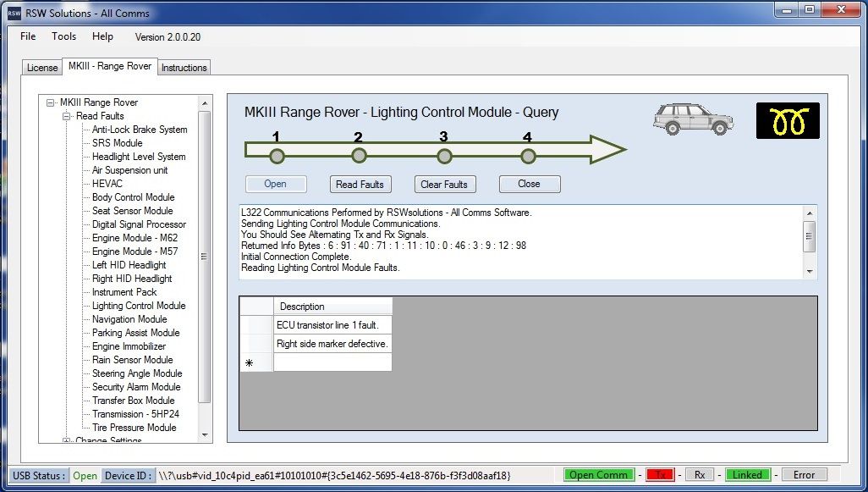Click tree panel scroll up arrow

click(x=205, y=103)
